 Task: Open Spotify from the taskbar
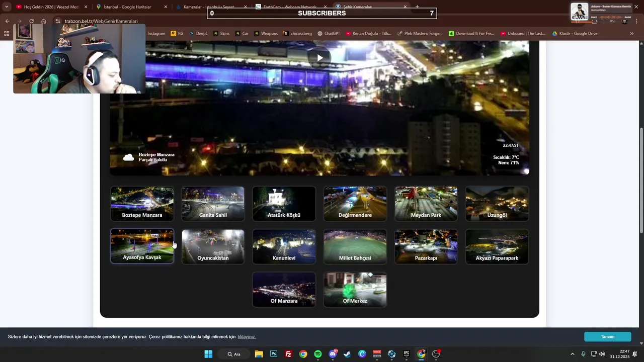[x=318, y=354]
